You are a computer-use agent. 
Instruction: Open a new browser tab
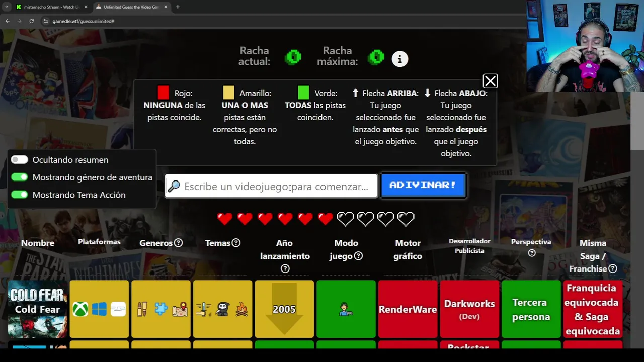[x=178, y=7]
